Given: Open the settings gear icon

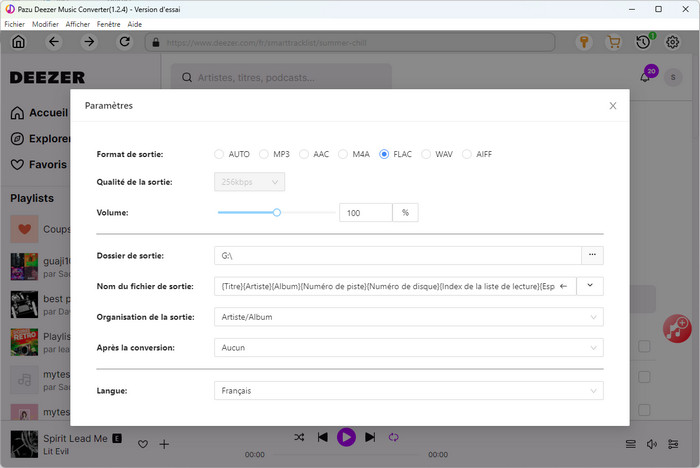Looking at the screenshot, I should click(x=675, y=42).
